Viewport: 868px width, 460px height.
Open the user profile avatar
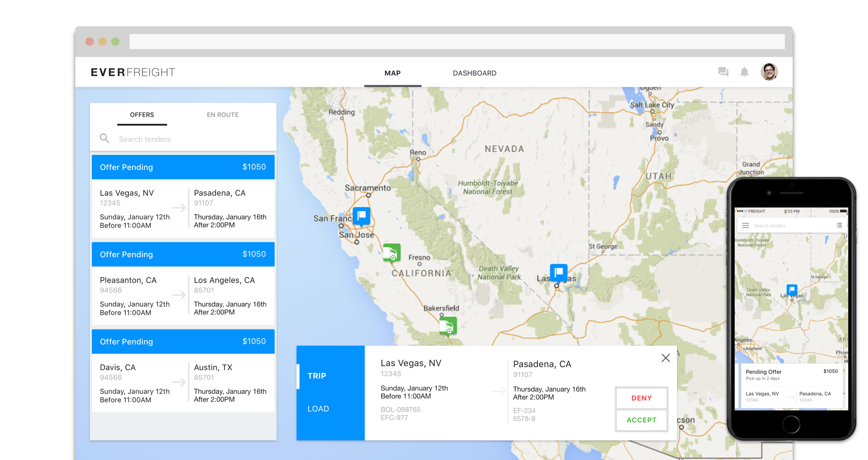click(769, 72)
